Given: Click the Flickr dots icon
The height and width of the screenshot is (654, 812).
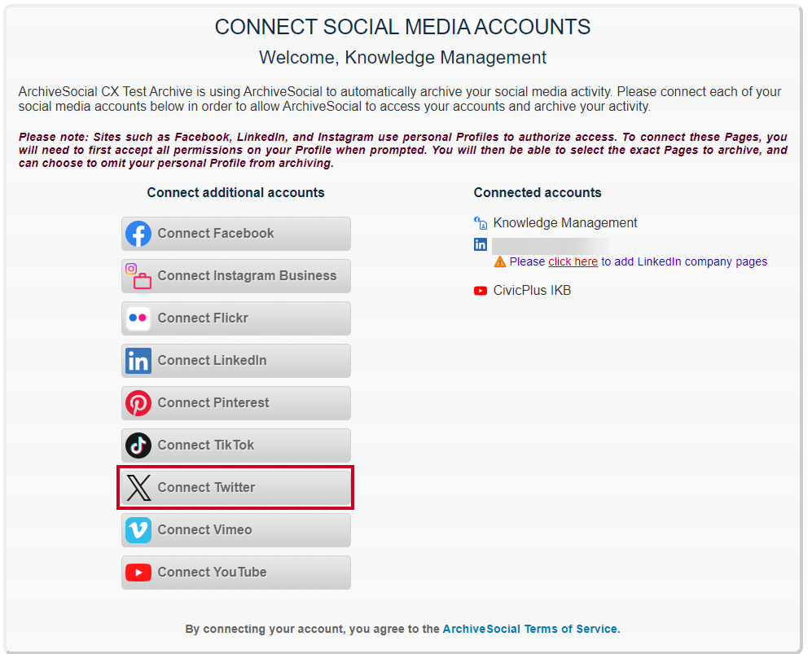Looking at the screenshot, I should click(138, 318).
